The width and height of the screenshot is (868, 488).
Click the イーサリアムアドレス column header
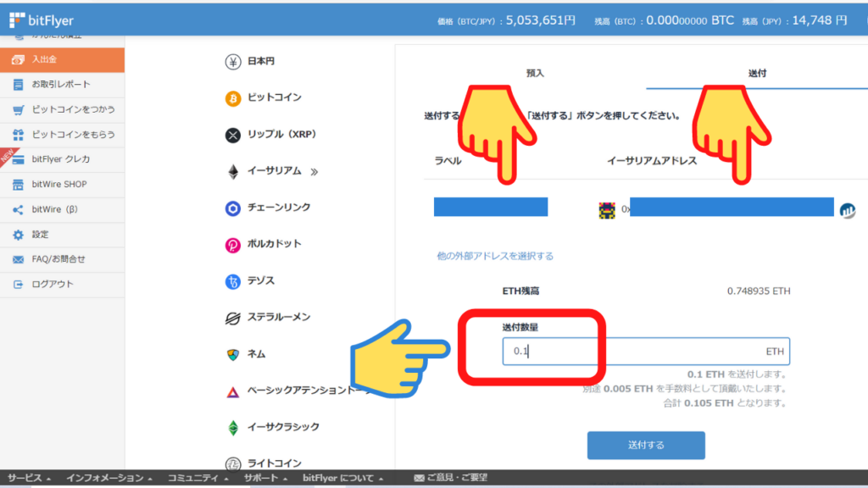(x=652, y=161)
